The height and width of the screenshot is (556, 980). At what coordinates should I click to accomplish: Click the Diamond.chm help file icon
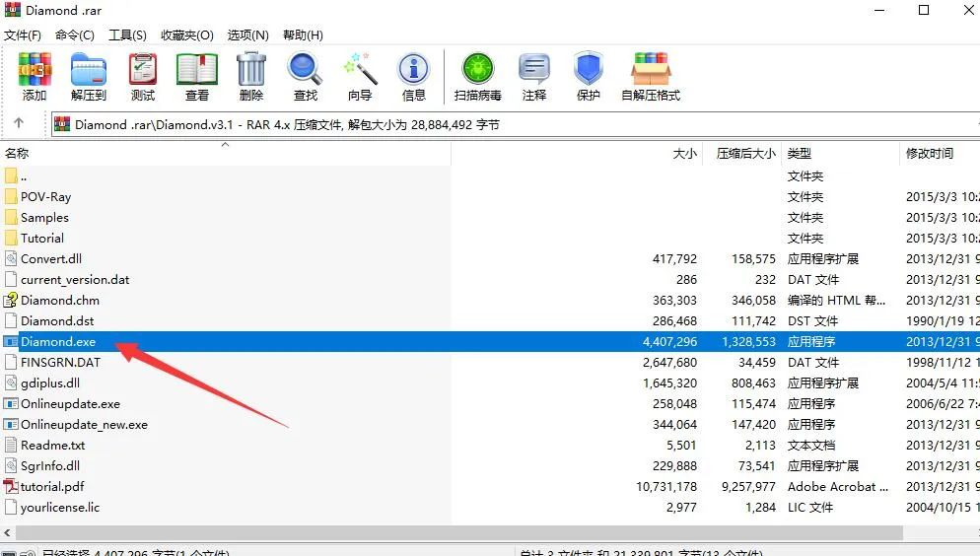(11, 300)
